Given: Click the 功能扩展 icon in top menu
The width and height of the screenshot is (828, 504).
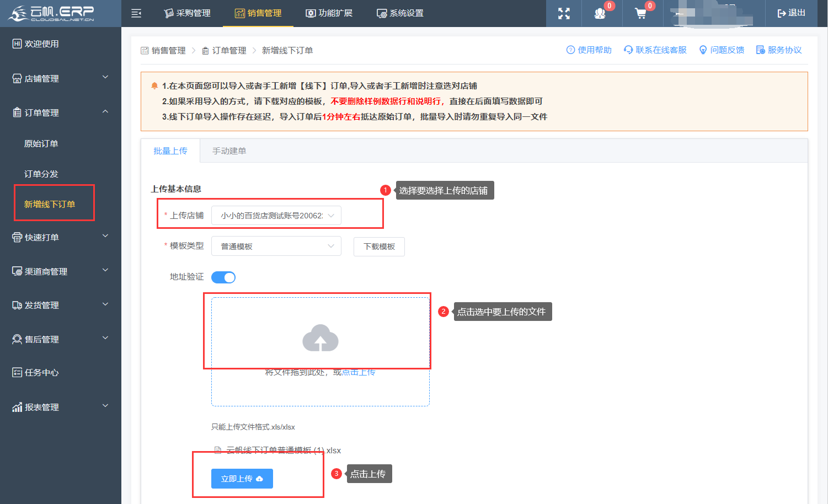Looking at the screenshot, I should 311,13.
